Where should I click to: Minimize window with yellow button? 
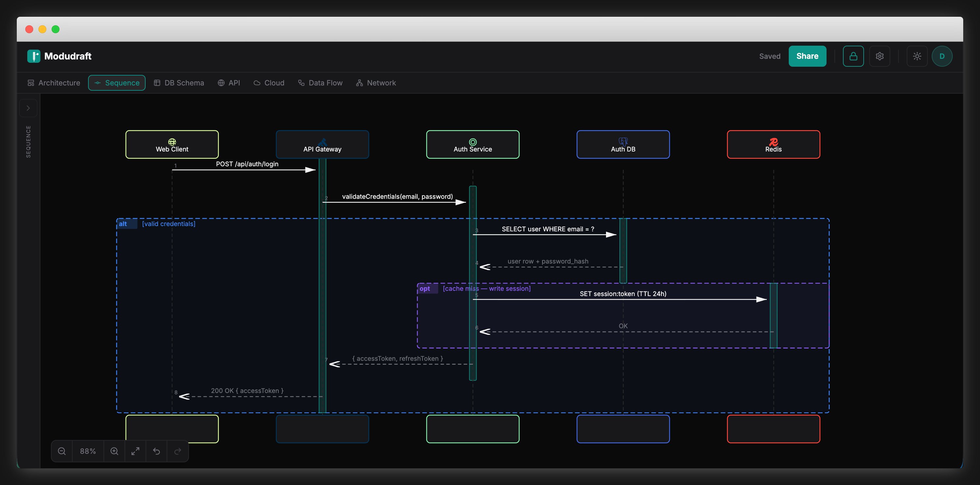42,29
